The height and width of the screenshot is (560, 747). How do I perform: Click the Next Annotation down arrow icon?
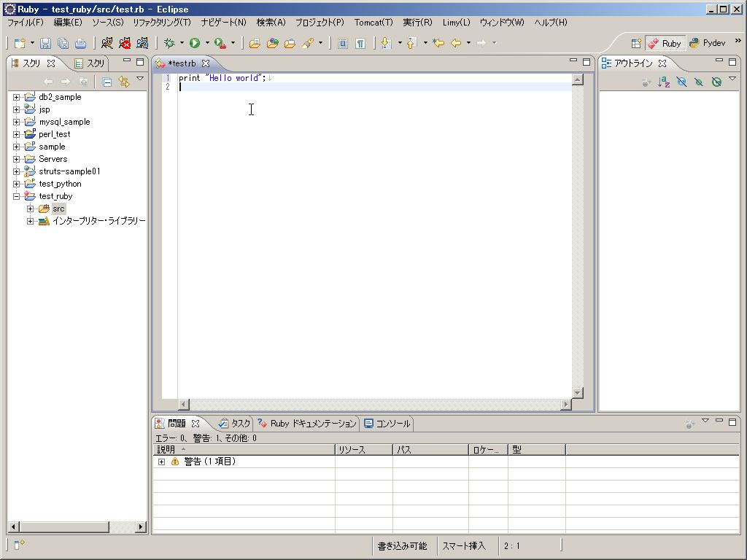[387, 43]
